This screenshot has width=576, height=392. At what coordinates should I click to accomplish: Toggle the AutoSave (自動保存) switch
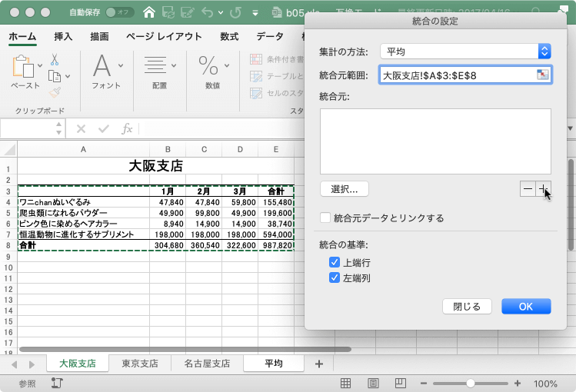click(119, 12)
